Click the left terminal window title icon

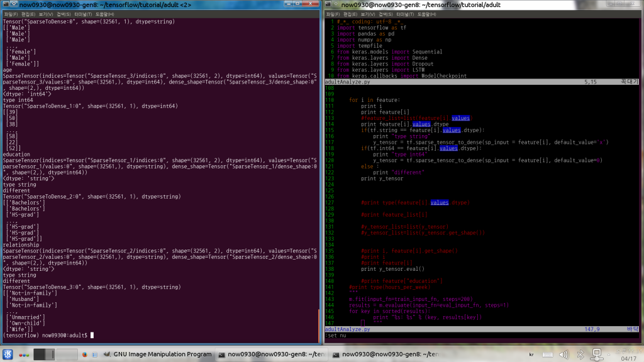click(5, 4)
